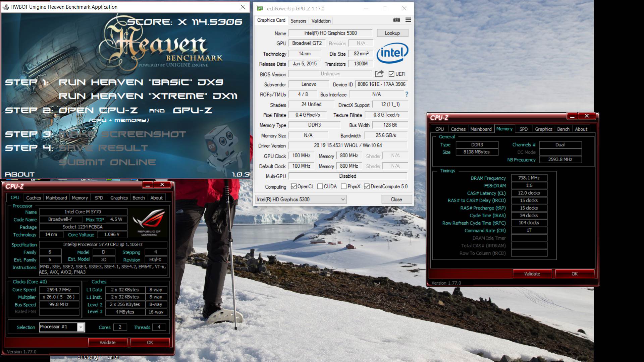This screenshot has width=644, height=362.
Task: Select SPD tab in the CPU-Z Memory window
Action: tap(524, 129)
